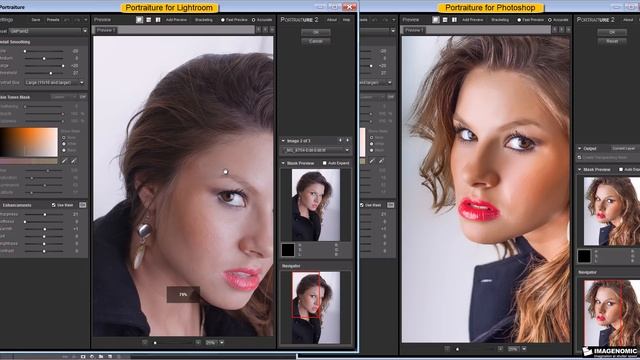
Task: Enable Accurate preview in Photoshop window
Action: tap(550, 20)
